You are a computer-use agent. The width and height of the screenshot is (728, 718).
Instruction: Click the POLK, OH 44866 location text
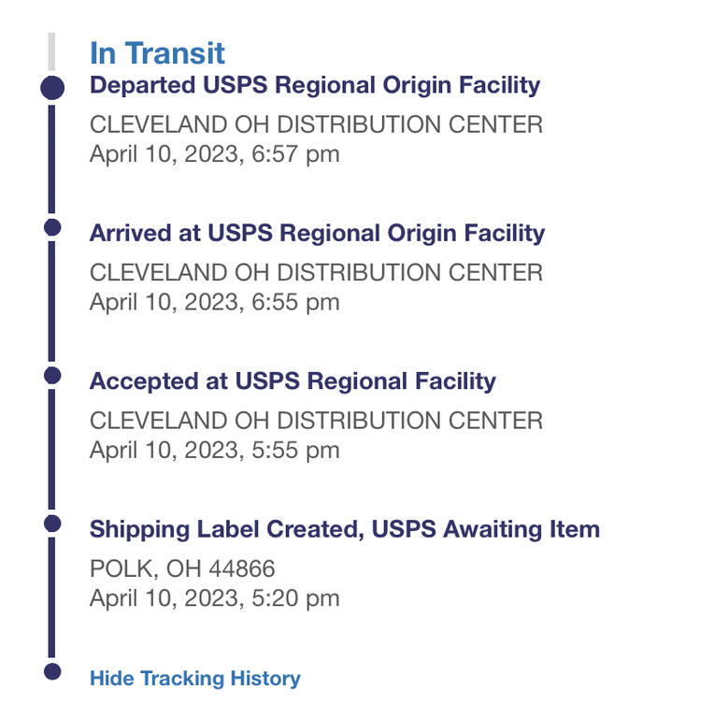click(x=182, y=569)
